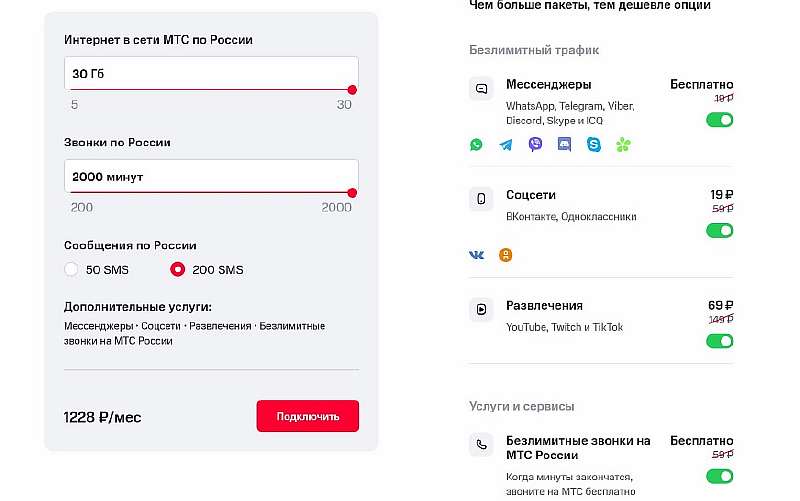
Task: Click the Skype icon
Action: (x=594, y=144)
